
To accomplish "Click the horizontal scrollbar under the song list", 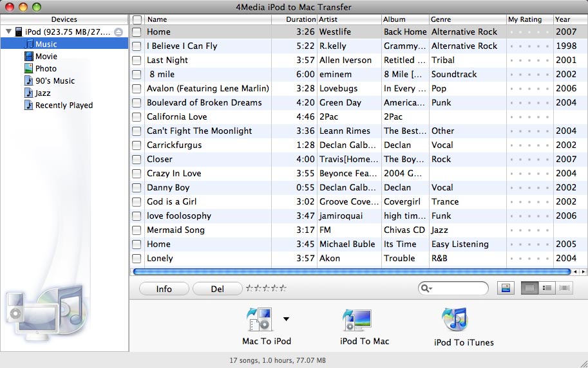I will click(352, 271).
